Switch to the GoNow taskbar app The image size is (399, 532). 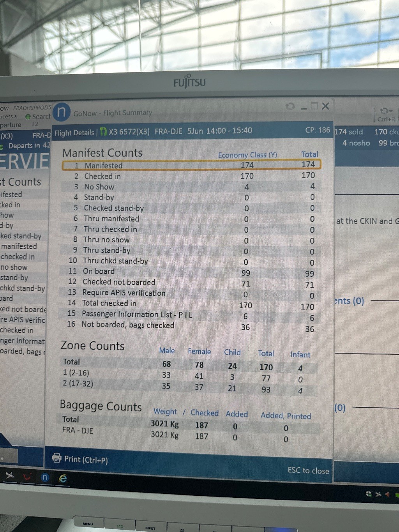click(45, 477)
